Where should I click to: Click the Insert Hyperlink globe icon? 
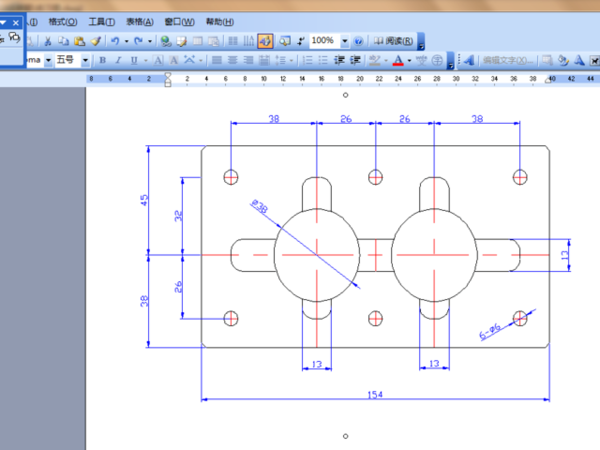coord(165,41)
